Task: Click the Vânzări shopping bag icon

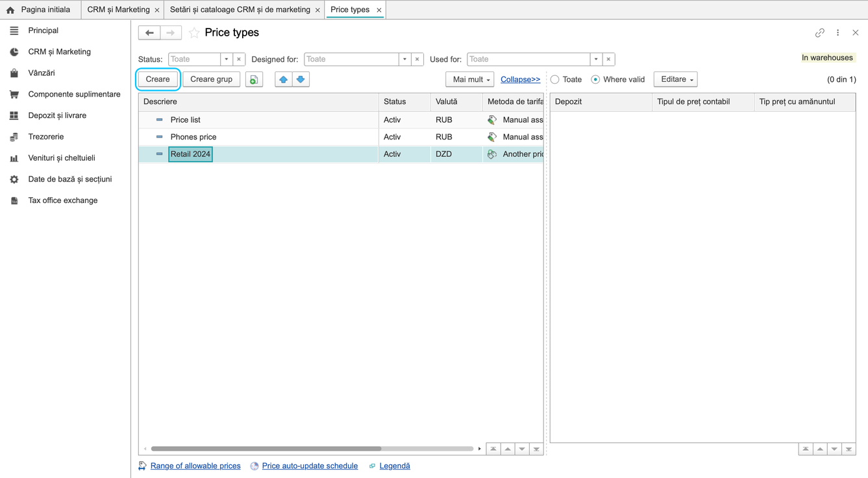Action: point(14,73)
